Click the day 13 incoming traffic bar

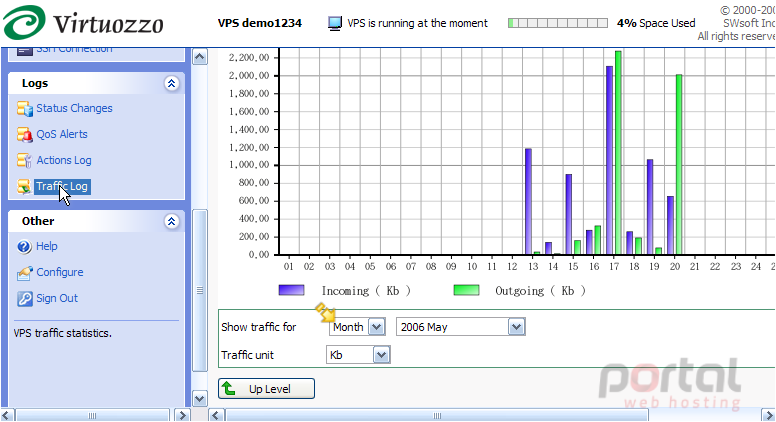click(529, 202)
